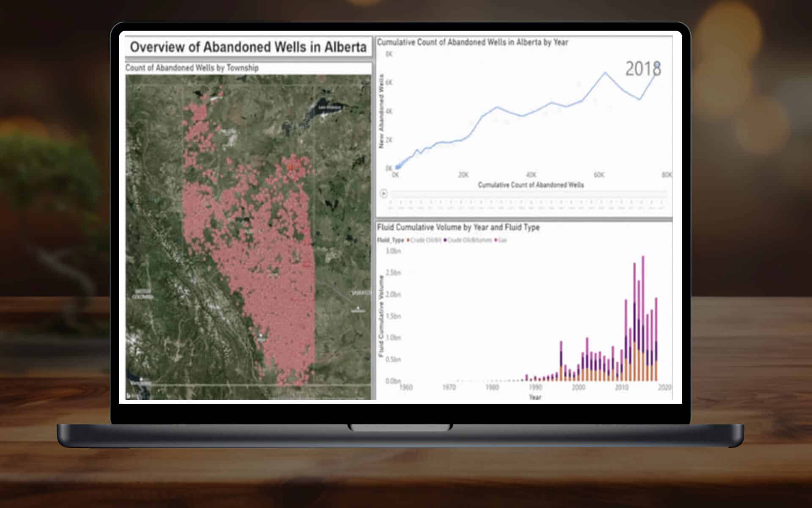Image resolution: width=812 pixels, height=508 pixels.
Task: Select the first tick on the play axis timeline
Action: coord(390,202)
